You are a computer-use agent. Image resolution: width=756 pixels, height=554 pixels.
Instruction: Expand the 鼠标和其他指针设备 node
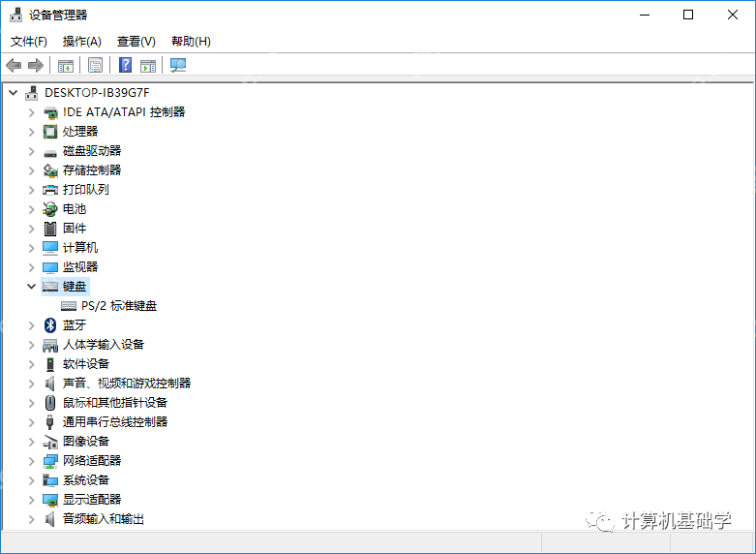[x=32, y=403]
